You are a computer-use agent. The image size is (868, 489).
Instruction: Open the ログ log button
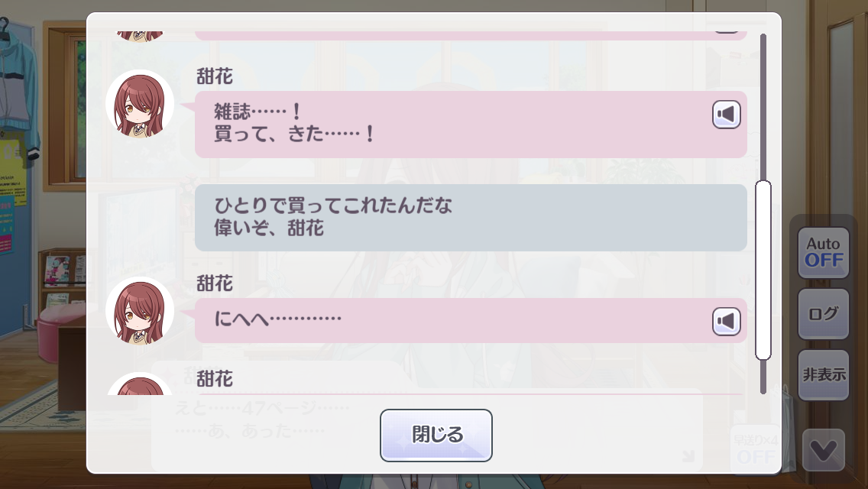pyautogui.click(x=823, y=314)
